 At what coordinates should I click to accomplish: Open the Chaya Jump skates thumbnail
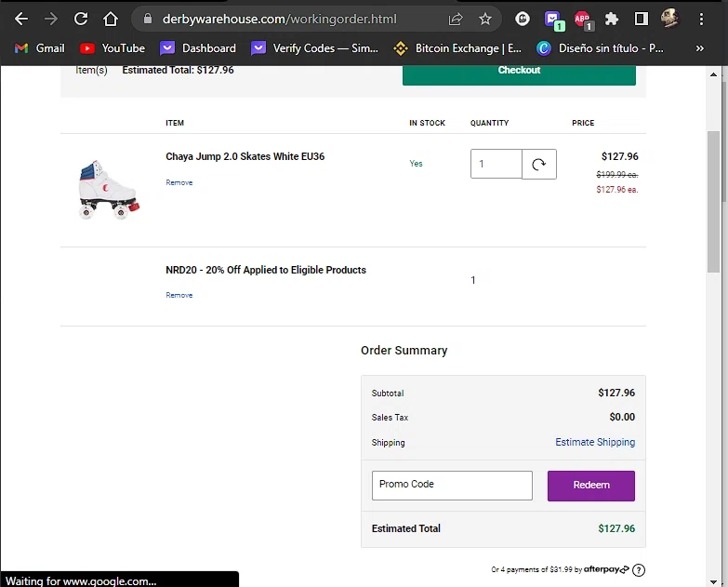pyautogui.click(x=109, y=190)
